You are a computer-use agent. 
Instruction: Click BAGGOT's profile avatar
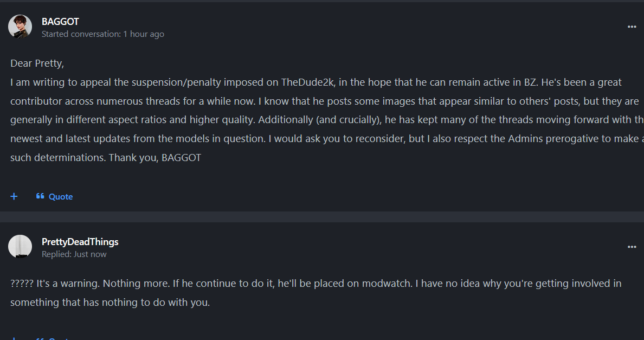pyautogui.click(x=20, y=27)
